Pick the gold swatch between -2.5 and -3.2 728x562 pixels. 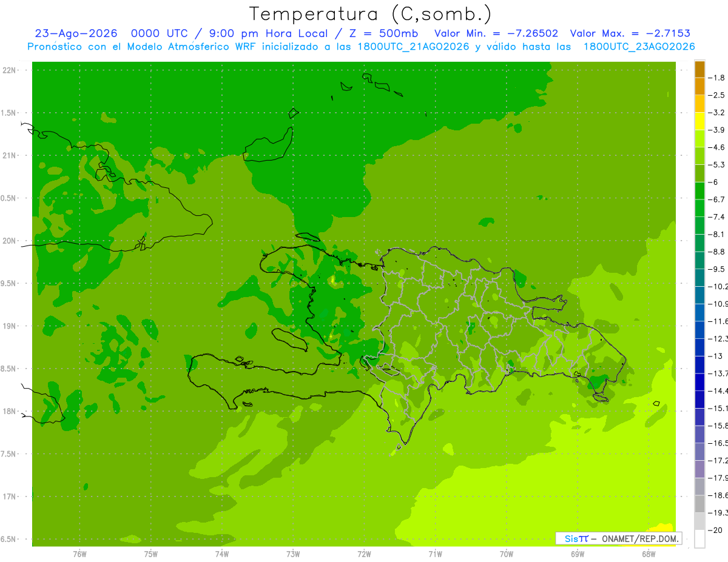[700, 104]
